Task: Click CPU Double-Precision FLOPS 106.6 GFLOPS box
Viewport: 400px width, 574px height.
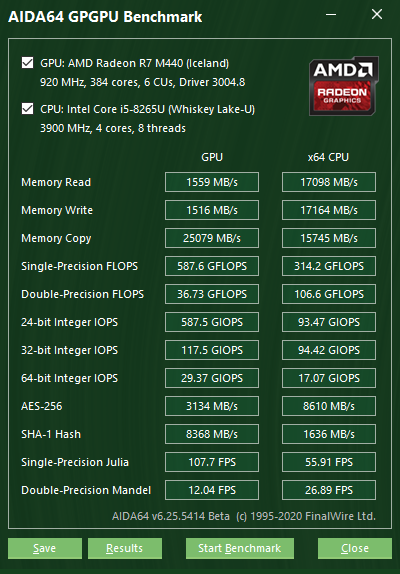Action: click(x=329, y=294)
